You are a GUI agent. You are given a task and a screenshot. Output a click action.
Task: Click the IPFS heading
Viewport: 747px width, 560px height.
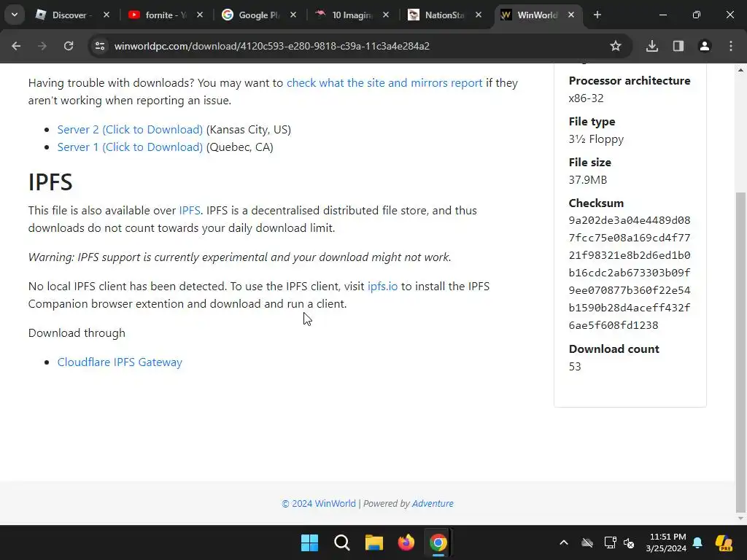click(x=50, y=182)
